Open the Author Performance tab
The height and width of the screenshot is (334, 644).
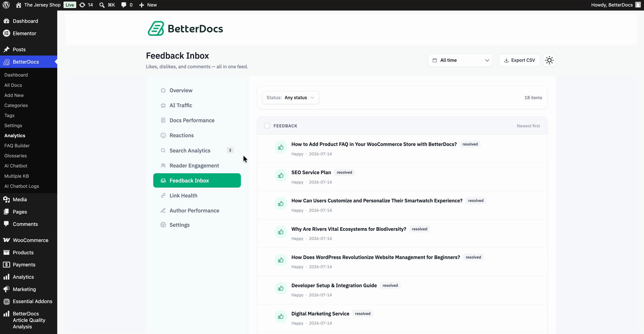pos(197,210)
